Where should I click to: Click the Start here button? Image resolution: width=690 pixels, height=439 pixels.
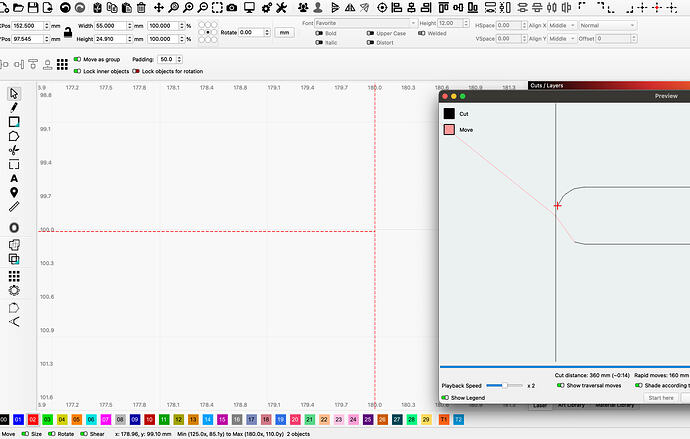661,397
